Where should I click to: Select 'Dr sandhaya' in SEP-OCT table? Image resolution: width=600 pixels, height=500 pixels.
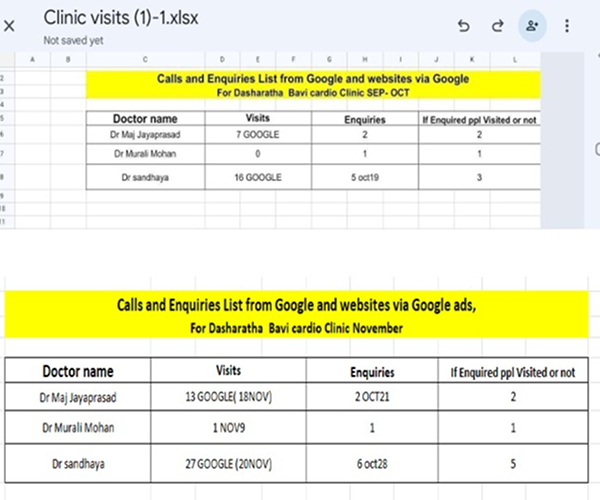pyautogui.click(x=145, y=177)
